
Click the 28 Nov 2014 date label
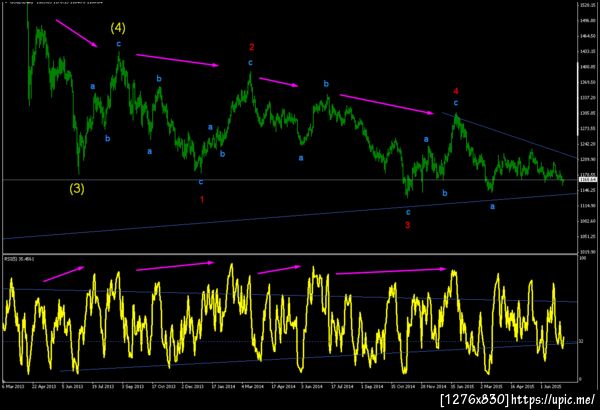click(434, 387)
